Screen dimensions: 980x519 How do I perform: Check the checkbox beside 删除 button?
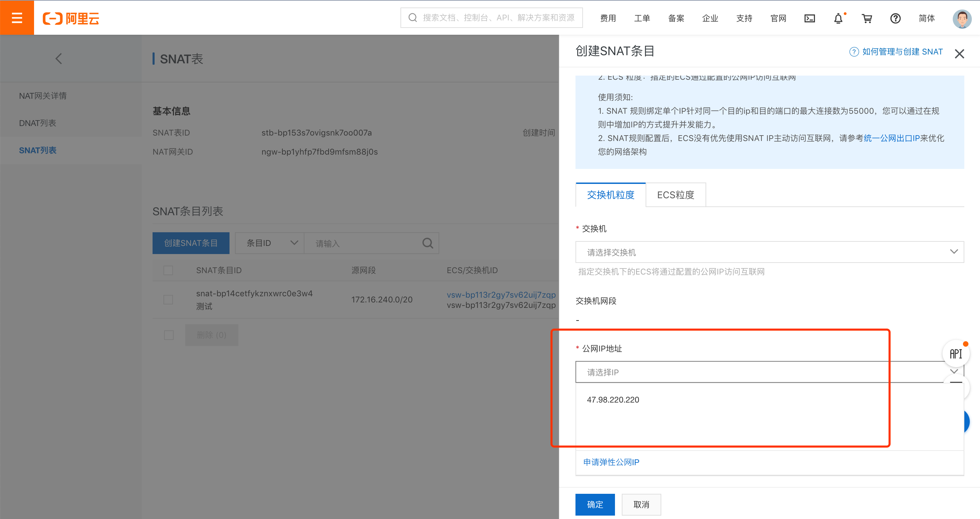coord(169,335)
